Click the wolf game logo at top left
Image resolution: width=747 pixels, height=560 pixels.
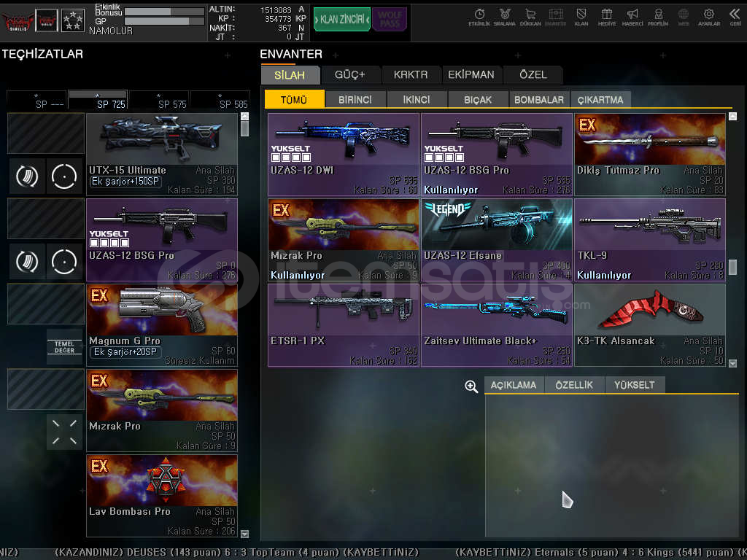click(18, 21)
